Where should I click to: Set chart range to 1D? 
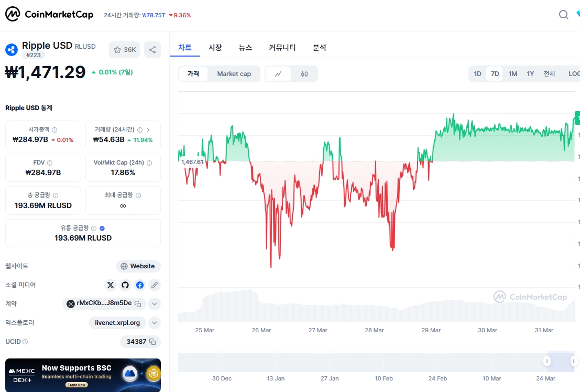point(477,74)
